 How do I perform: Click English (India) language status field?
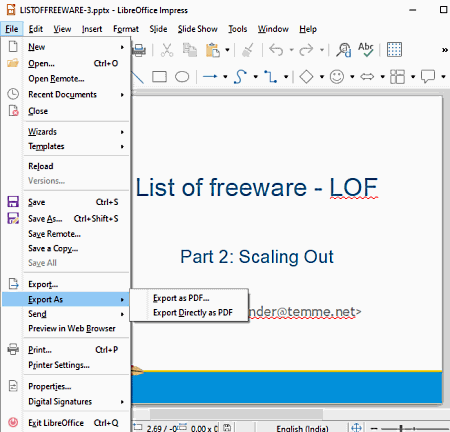pyautogui.click(x=302, y=428)
